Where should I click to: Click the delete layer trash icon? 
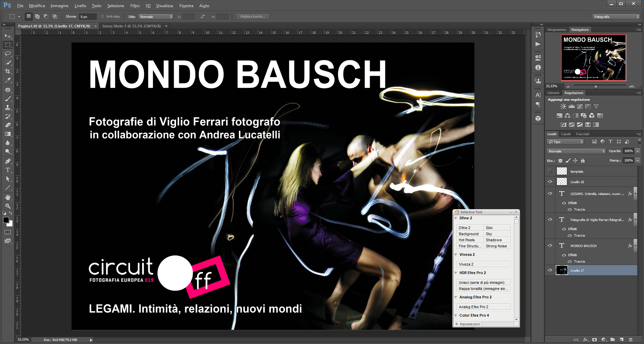(x=630, y=339)
